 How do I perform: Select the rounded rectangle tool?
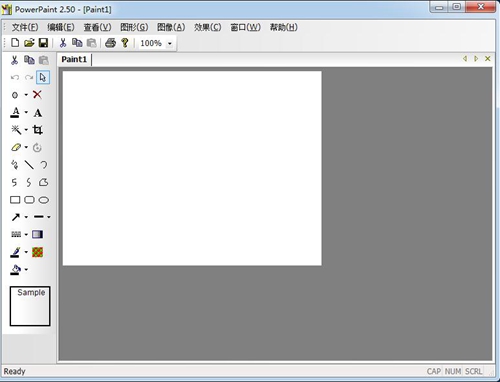point(29,200)
